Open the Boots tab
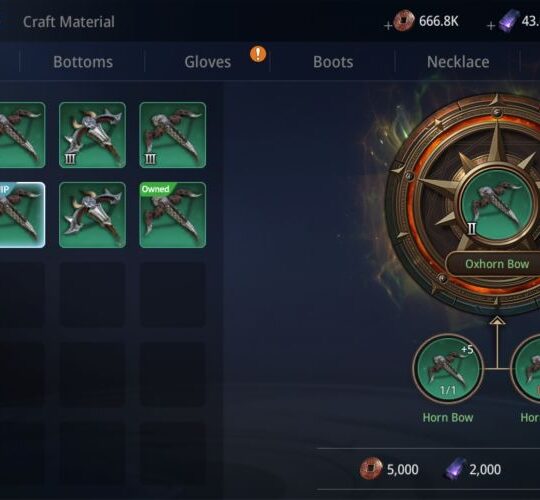 point(333,62)
